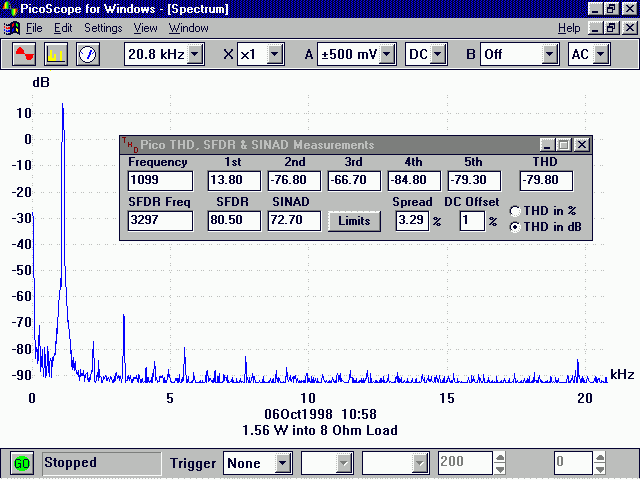The width and height of the screenshot is (640, 480).
Task: Select THD in dB radio button
Action: coord(515,227)
